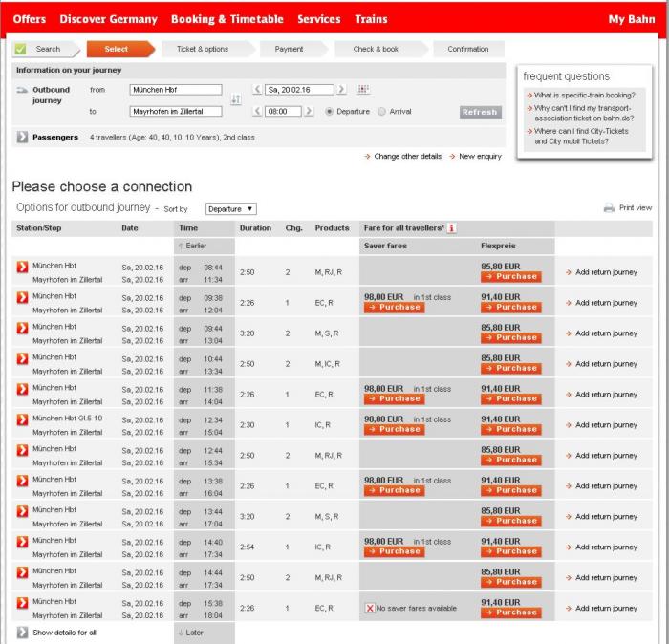The height and width of the screenshot is (644, 669).
Task: Select the Arrival radio button
Action: tap(382, 111)
